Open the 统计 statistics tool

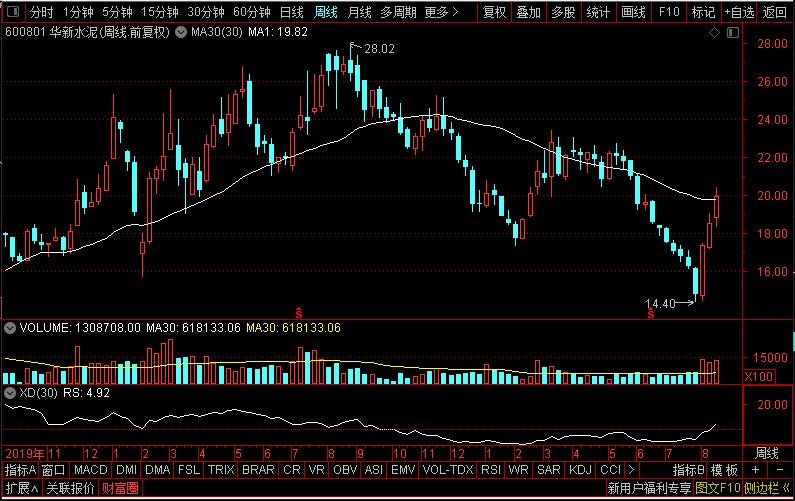tap(598, 12)
